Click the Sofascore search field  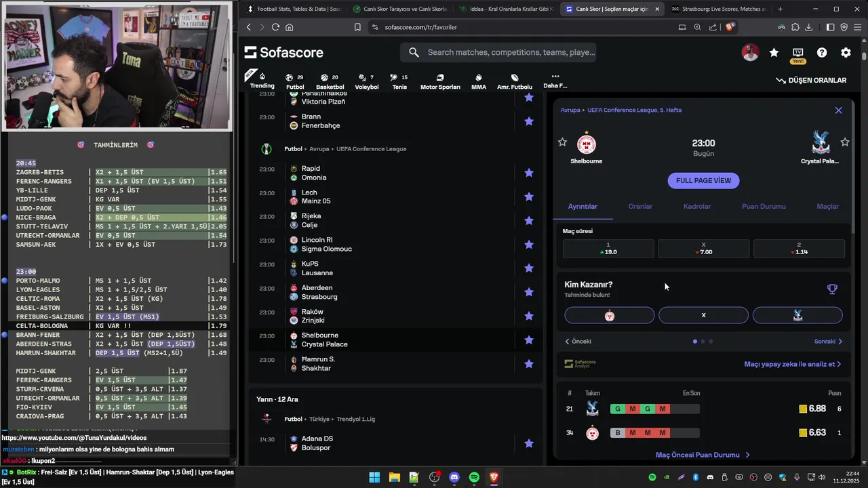coord(498,52)
